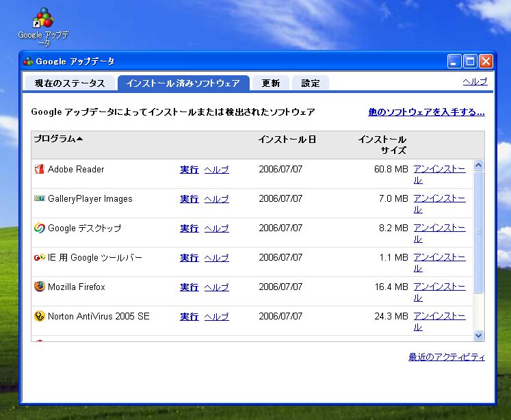511x420 pixels.
Task: Open the 更新 tab
Action: (270, 83)
